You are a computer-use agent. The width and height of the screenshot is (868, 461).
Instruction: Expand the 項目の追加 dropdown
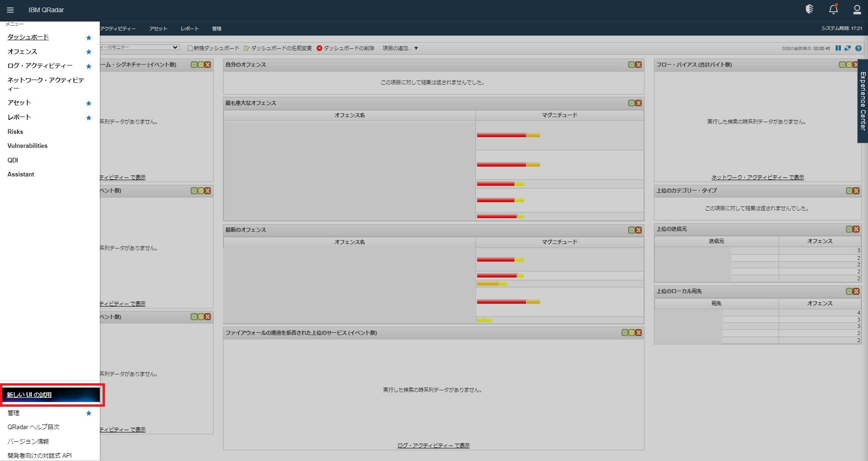(x=400, y=48)
